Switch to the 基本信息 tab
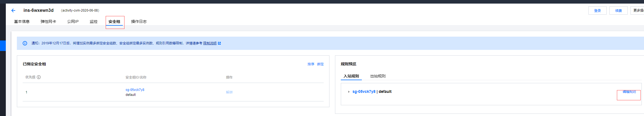The image size is (644, 116). click(22, 21)
